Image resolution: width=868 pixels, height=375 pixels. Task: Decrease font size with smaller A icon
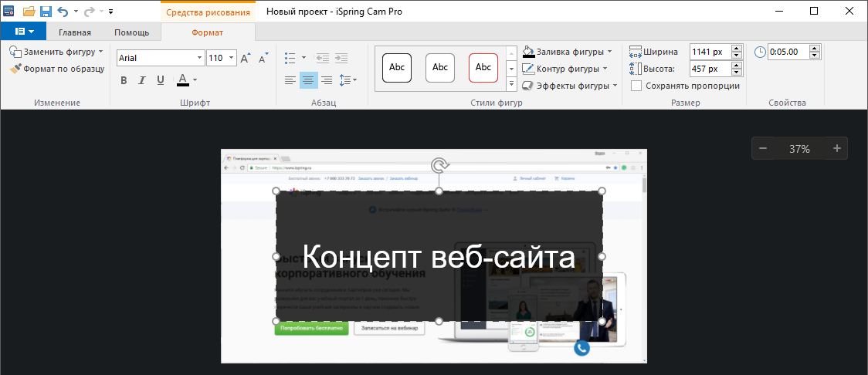pyautogui.click(x=263, y=57)
